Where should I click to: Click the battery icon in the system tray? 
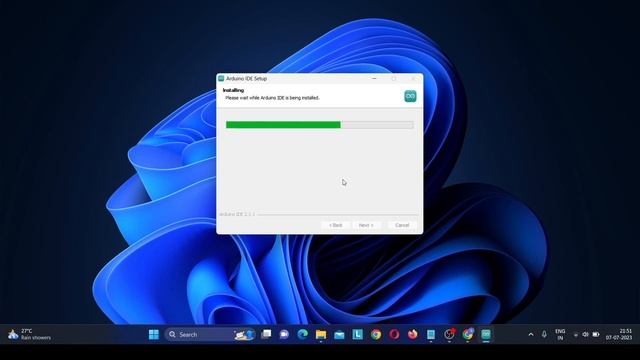(x=596, y=335)
